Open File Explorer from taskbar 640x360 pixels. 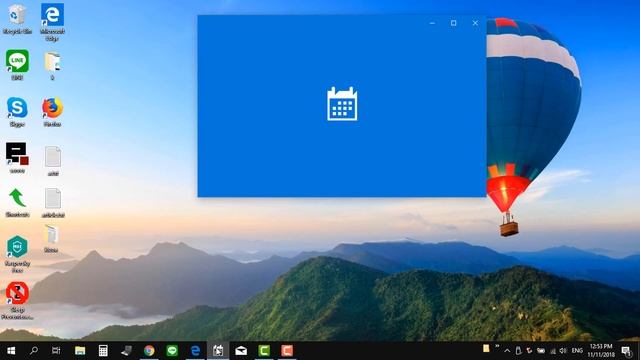[x=80, y=351]
